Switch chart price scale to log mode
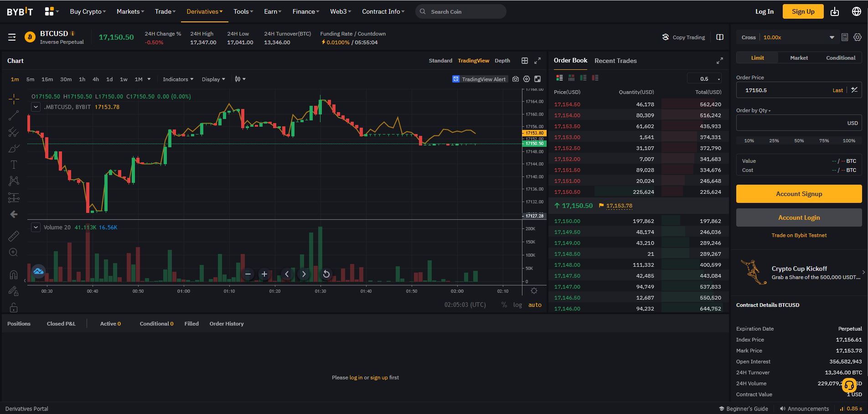Image resolution: width=868 pixels, height=414 pixels. (517, 305)
